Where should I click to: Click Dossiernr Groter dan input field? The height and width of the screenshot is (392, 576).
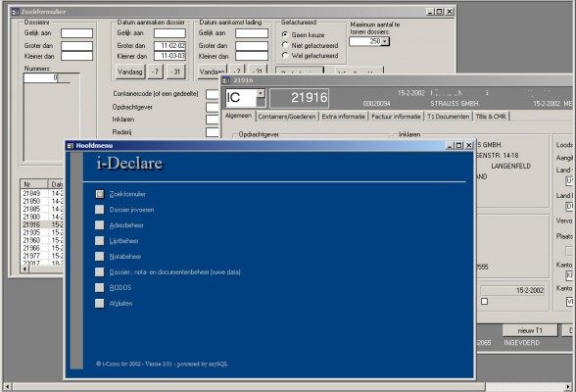(76, 46)
